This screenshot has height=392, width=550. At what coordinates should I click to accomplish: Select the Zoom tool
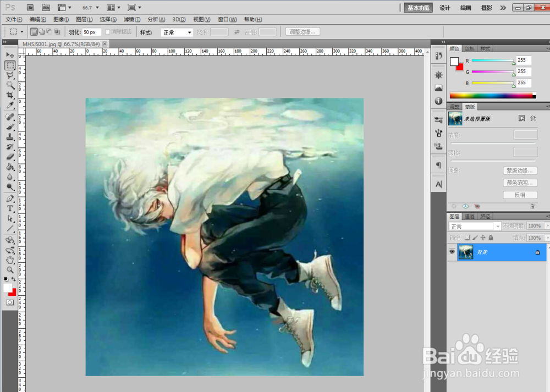pos(10,269)
